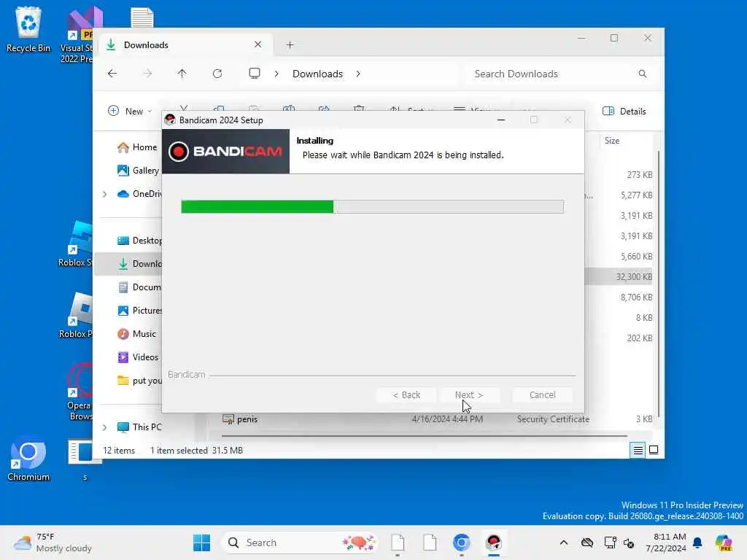Select the file sized 202 KB

coord(639,338)
